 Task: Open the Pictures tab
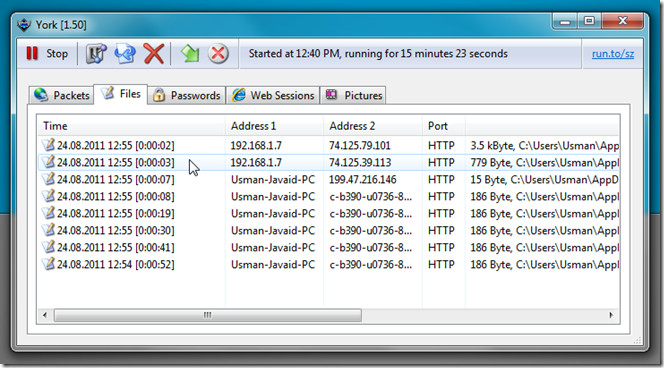pos(353,95)
